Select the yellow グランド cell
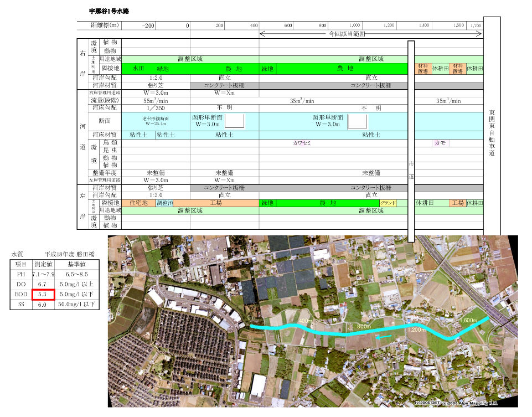 388,203
